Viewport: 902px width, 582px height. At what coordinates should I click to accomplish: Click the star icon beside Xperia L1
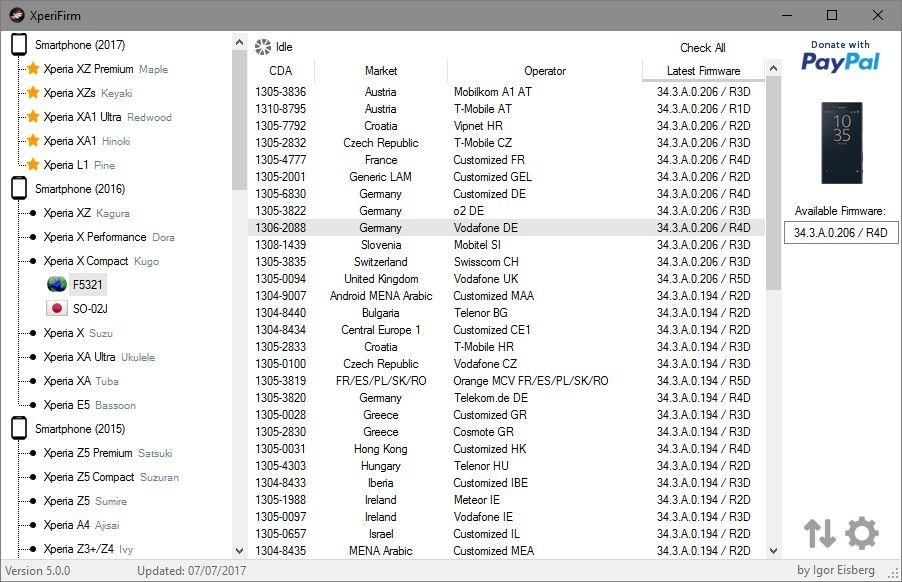pyautogui.click(x=33, y=165)
